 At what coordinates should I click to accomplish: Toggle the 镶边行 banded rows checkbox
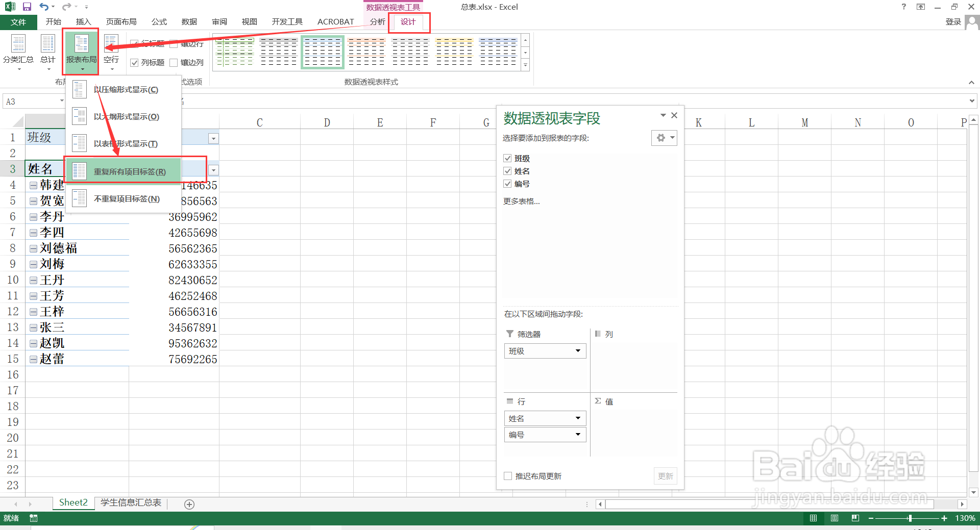click(x=174, y=44)
